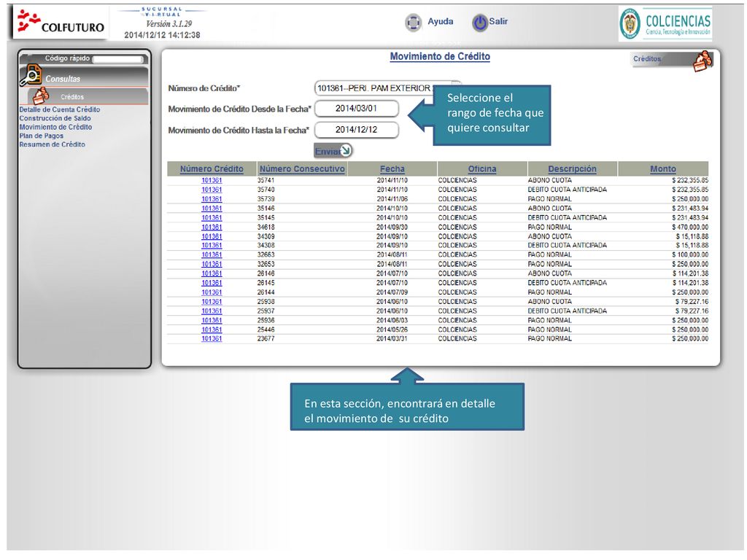Click the date 2014/11/06
The height and width of the screenshot is (560, 747).
pyautogui.click(x=392, y=199)
